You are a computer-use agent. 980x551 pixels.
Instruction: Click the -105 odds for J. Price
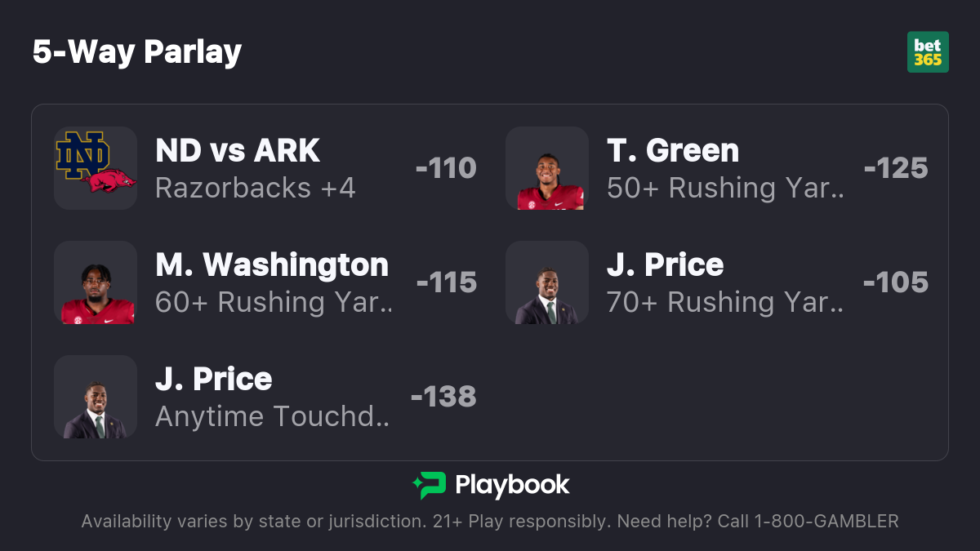pos(896,282)
